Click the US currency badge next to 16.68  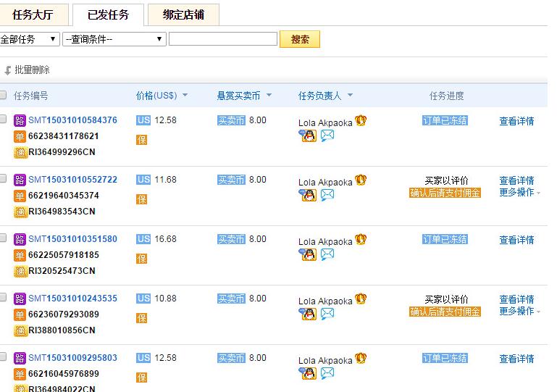click(143, 239)
